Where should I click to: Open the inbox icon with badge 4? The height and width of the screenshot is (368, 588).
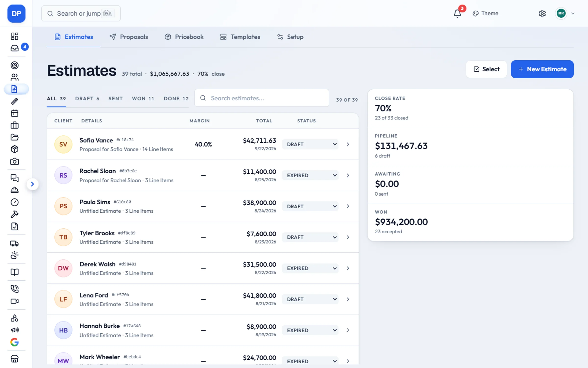[14, 48]
